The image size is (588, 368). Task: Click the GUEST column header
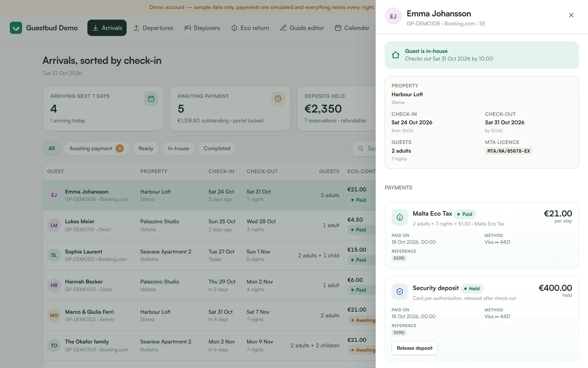coord(55,171)
